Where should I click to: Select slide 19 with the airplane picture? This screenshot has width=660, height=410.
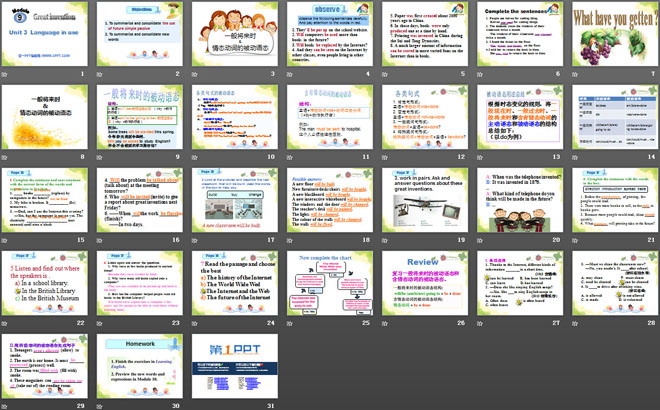click(x=425, y=200)
